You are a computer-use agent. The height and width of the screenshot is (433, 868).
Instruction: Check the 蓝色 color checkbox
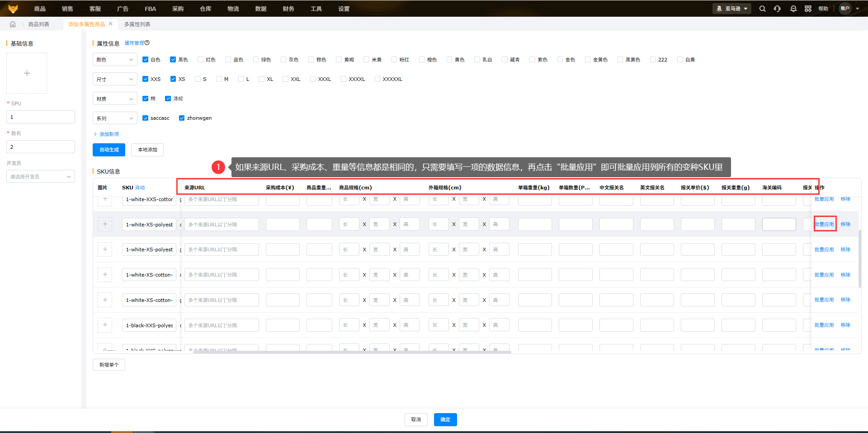pyautogui.click(x=228, y=60)
